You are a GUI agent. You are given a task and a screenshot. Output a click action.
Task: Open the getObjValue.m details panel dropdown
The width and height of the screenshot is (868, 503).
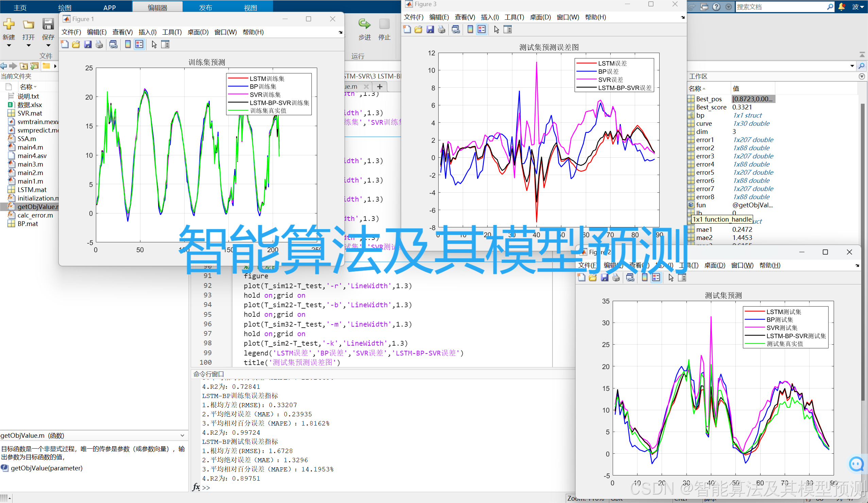pyautogui.click(x=182, y=435)
